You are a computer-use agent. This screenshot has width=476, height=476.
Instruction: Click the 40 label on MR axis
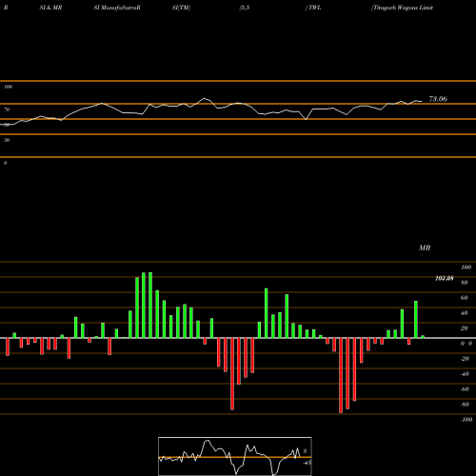click(465, 313)
